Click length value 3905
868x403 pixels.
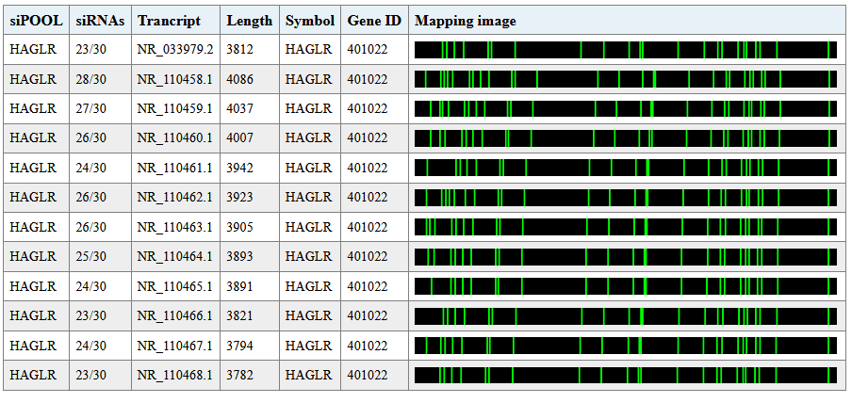click(239, 227)
